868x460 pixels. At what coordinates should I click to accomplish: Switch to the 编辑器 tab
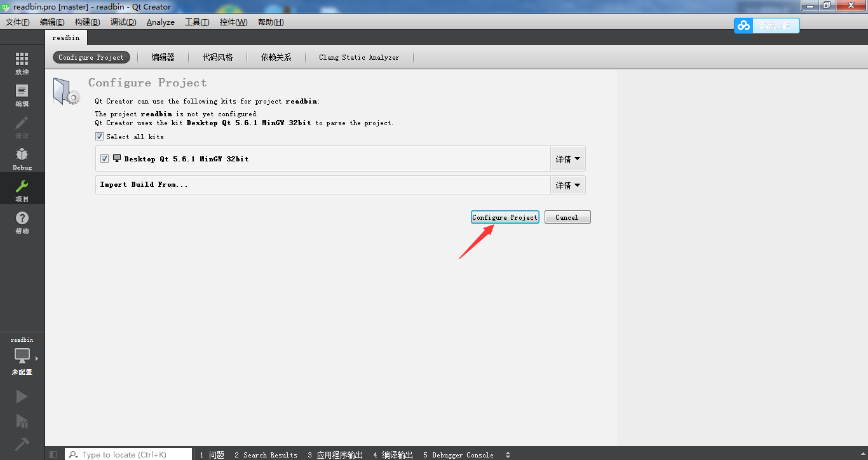(x=163, y=57)
